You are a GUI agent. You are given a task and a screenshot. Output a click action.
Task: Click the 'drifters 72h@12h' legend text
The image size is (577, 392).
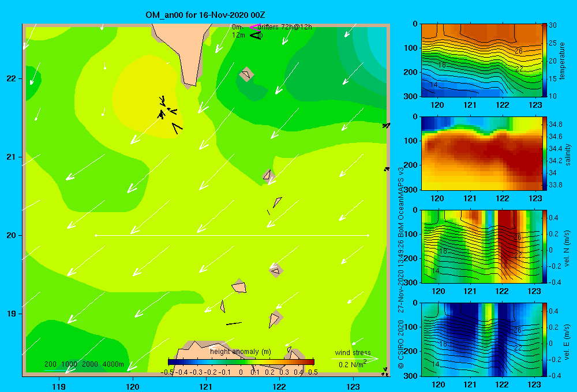click(285, 27)
